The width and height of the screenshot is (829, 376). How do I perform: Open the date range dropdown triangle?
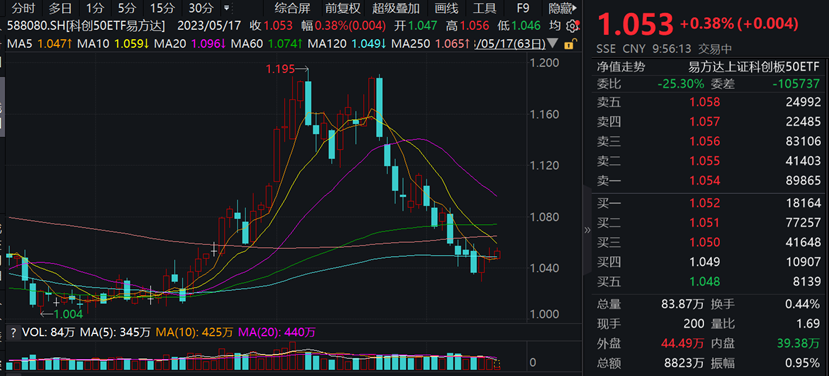(553, 43)
